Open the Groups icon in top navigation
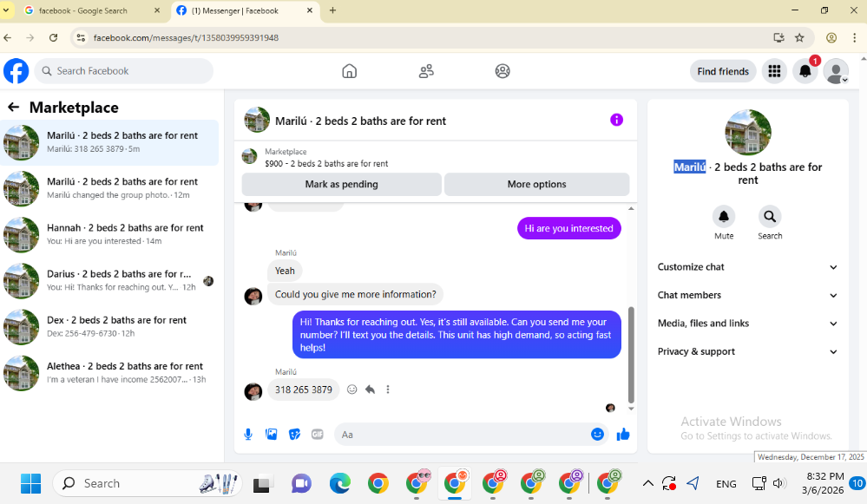Viewport: 867px width, 504px height. (x=502, y=71)
